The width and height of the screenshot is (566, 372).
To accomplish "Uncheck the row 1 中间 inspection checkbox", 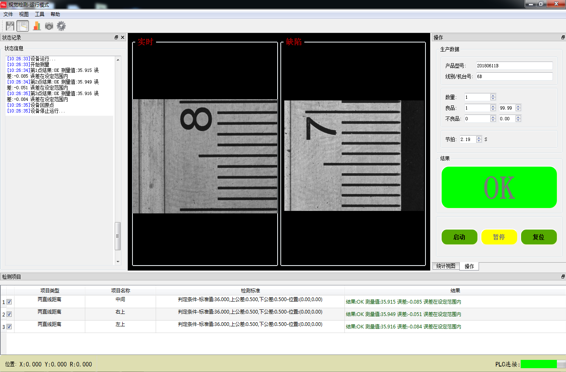I will tap(9, 302).
